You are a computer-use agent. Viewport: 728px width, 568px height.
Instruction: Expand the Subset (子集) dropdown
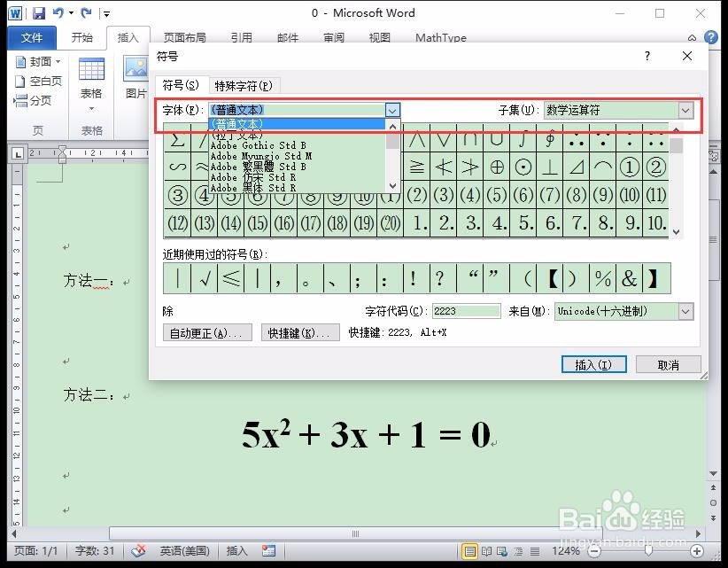(685, 110)
